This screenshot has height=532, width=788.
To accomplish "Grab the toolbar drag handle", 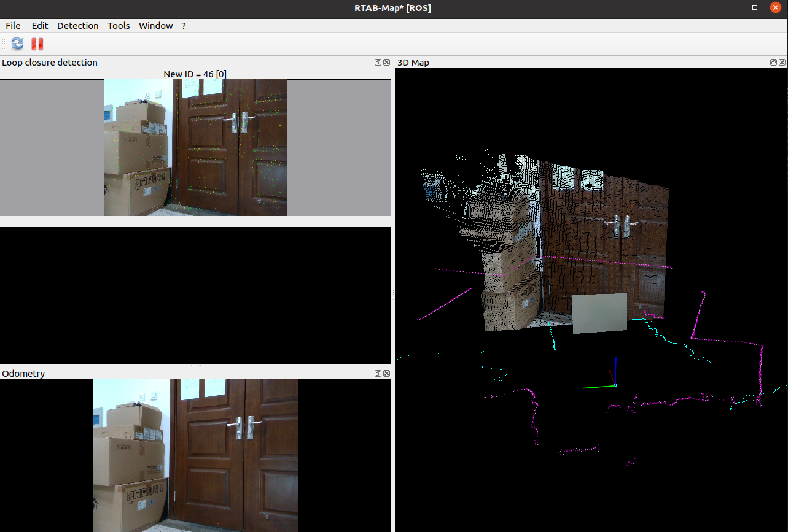I will (4, 44).
